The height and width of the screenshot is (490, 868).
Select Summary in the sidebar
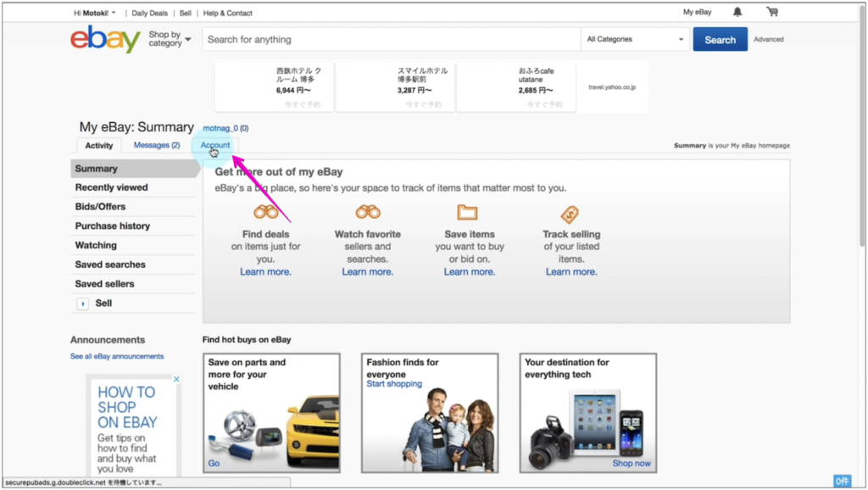133,169
